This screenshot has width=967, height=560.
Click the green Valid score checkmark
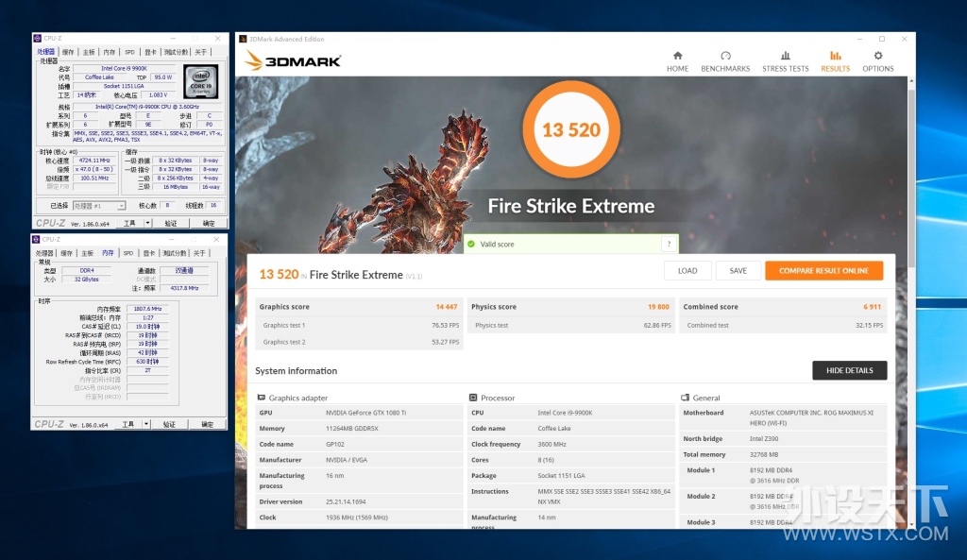(471, 245)
